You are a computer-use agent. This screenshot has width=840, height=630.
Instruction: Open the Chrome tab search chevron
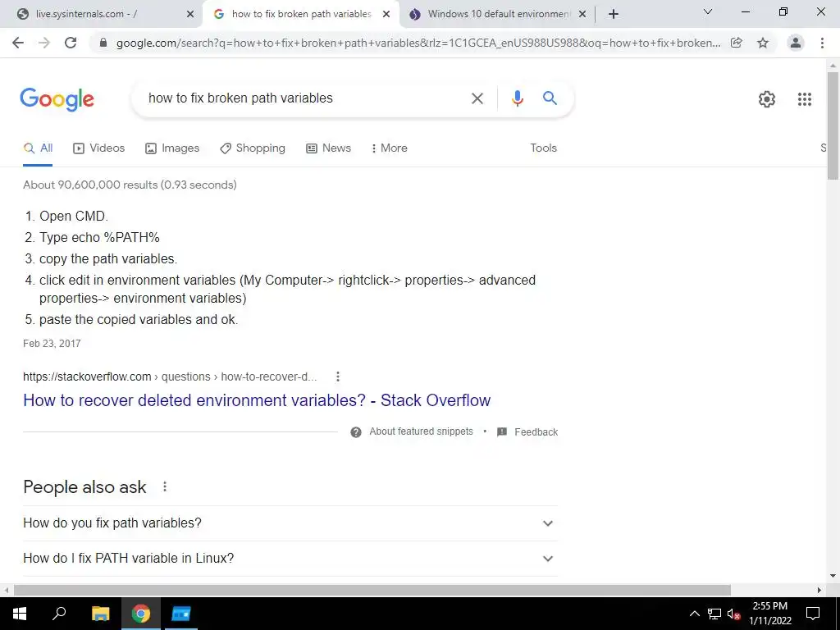click(x=708, y=11)
